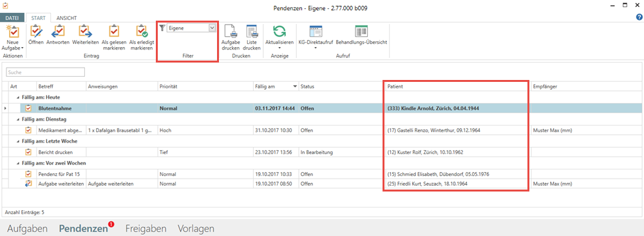644x236 pixels.
Task: Click into the Suche search field
Action: click(45, 72)
